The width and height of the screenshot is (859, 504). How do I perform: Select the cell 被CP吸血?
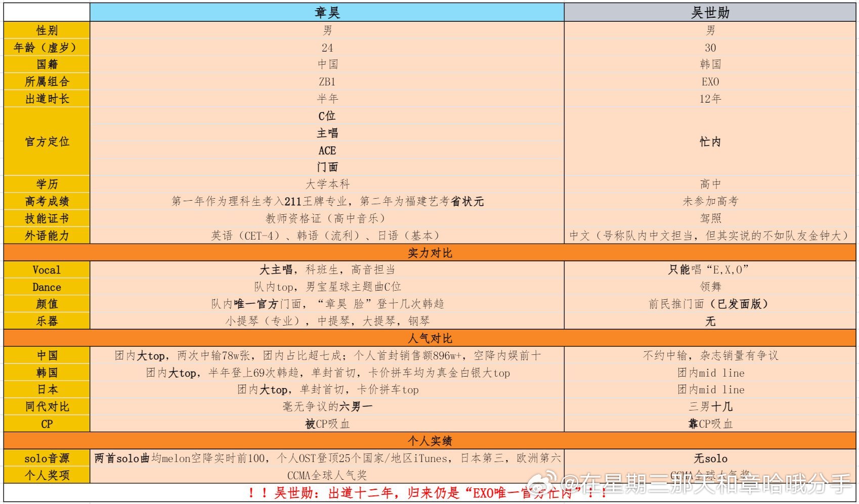click(x=327, y=424)
